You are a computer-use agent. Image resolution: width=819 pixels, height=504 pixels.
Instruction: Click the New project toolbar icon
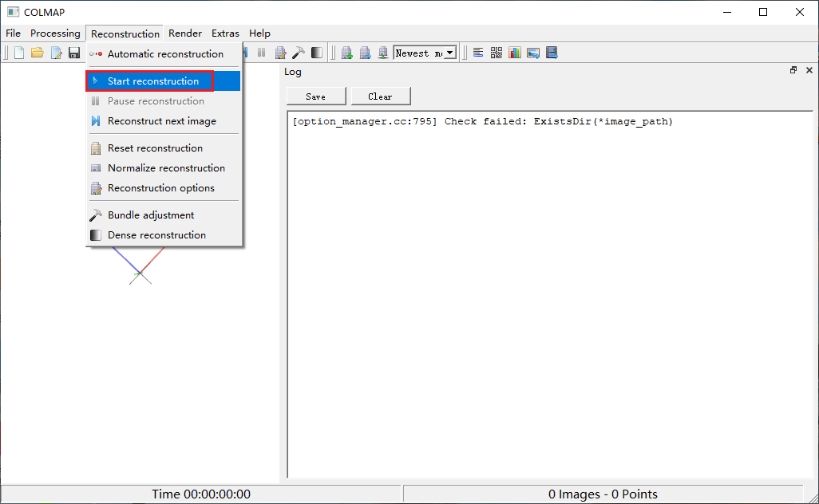click(19, 53)
